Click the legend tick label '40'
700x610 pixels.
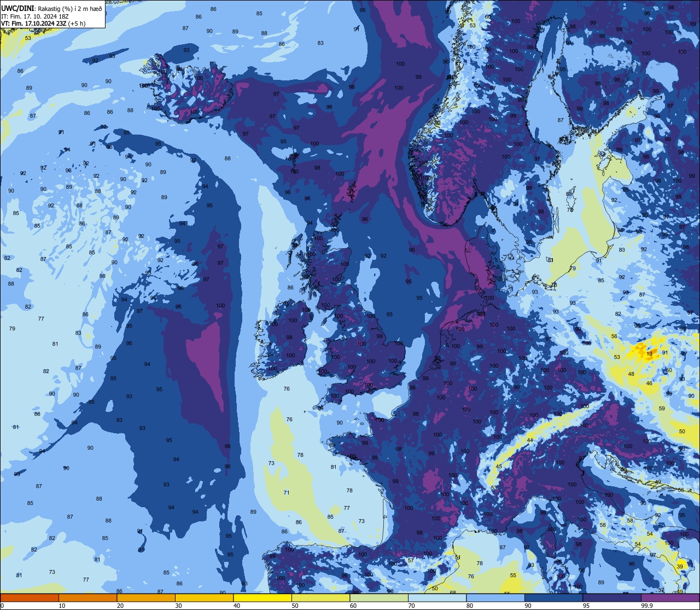[x=237, y=606]
